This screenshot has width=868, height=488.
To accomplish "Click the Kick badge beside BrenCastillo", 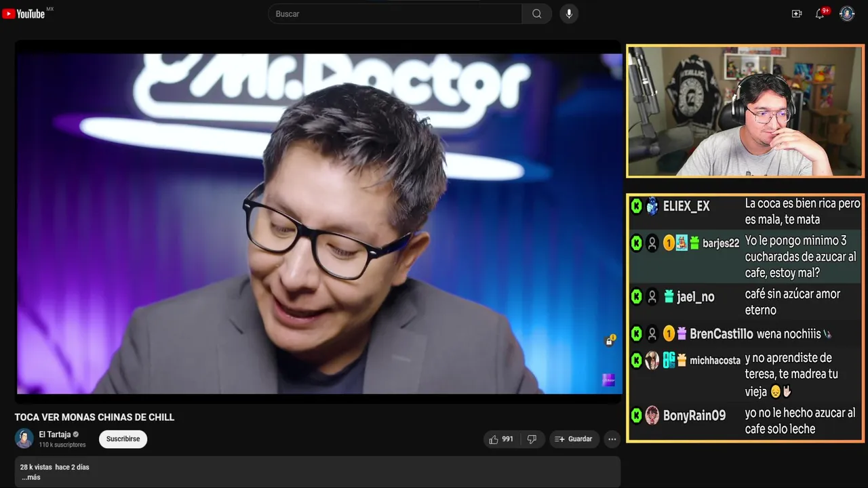I will 636,333.
